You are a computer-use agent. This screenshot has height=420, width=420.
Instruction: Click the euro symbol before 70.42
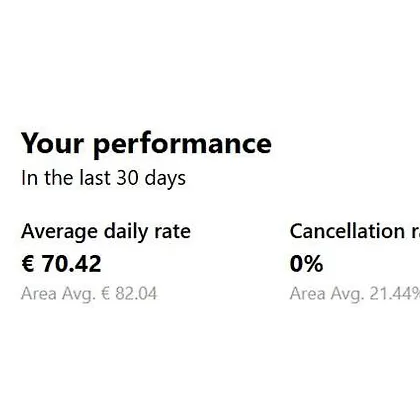28,264
